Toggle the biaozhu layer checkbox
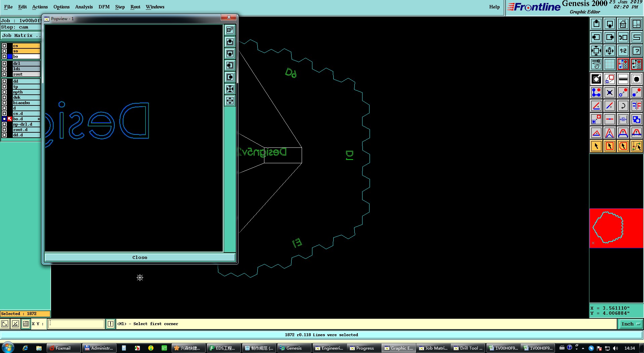 (4, 103)
